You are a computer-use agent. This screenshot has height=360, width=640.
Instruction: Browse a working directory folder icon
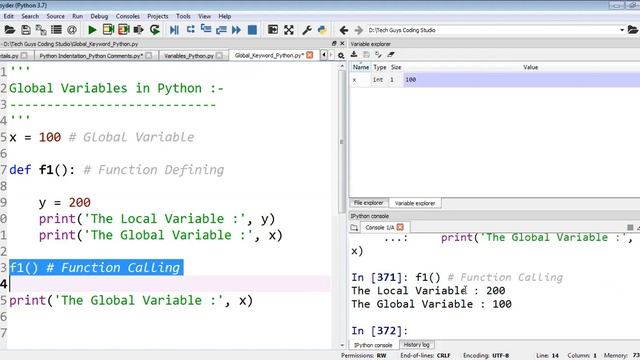633,30
